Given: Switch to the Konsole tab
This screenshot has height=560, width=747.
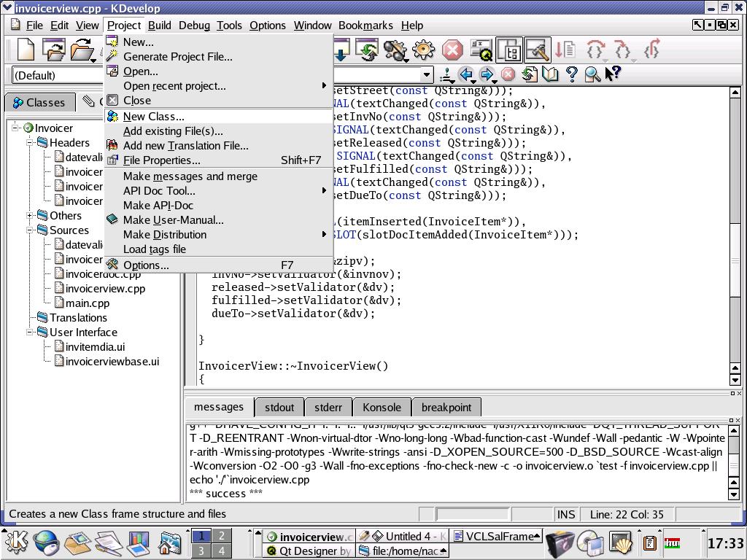Looking at the screenshot, I should (382, 407).
